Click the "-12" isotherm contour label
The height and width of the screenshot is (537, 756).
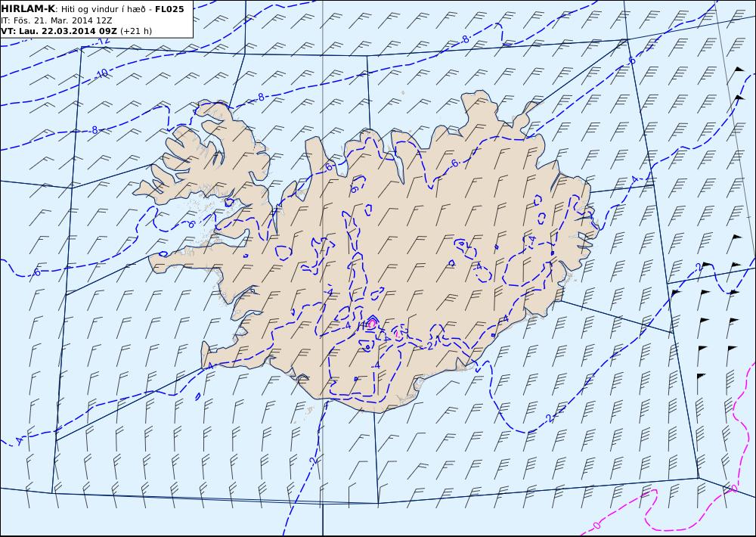coord(103,41)
